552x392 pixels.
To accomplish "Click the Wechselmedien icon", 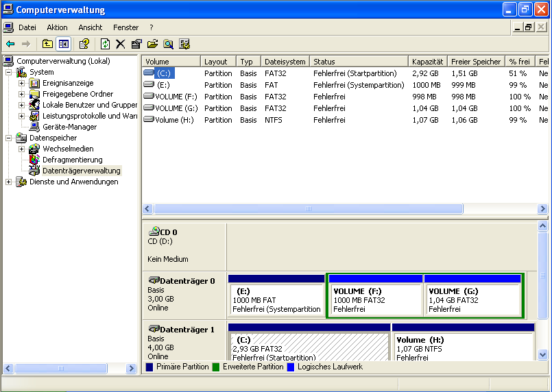I will tap(34, 149).
